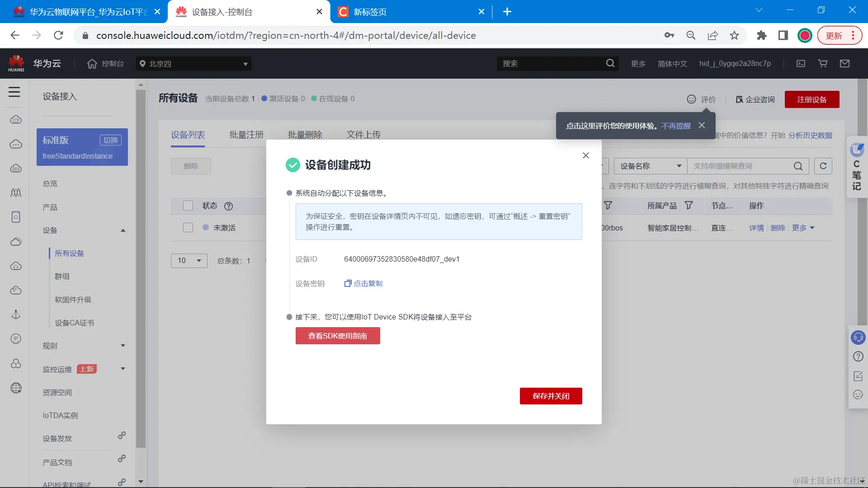Click the 切换 instance switch button

coord(111,140)
